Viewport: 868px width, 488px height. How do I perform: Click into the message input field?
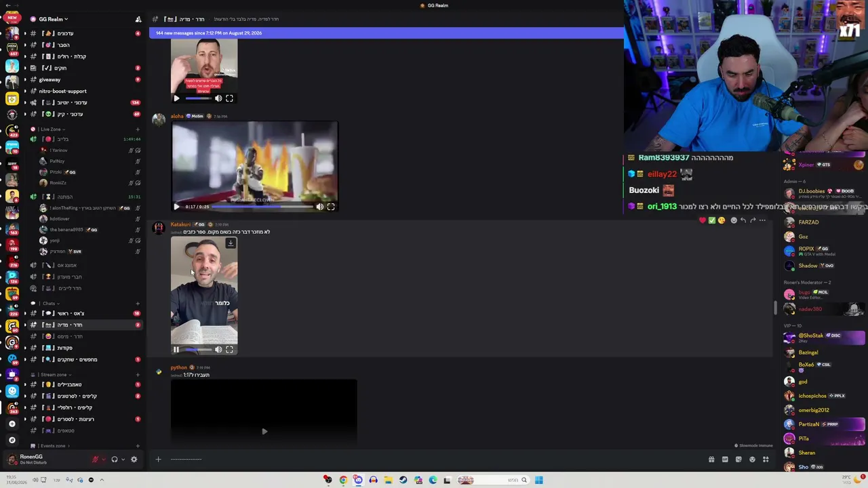point(434,460)
